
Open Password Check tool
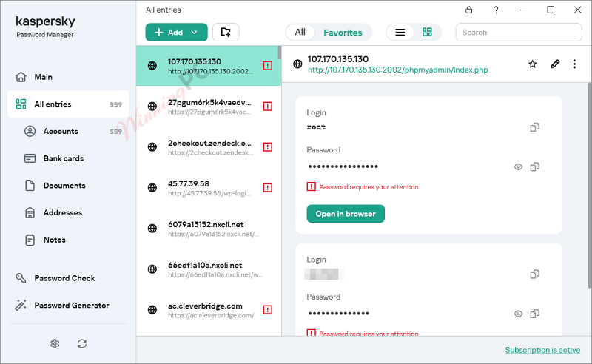pyautogui.click(x=68, y=278)
